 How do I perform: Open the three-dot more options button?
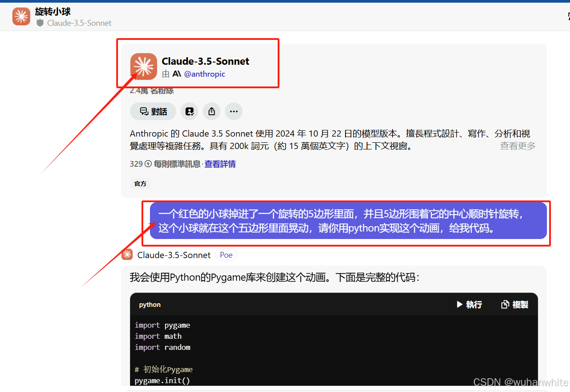pyautogui.click(x=234, y=111)
